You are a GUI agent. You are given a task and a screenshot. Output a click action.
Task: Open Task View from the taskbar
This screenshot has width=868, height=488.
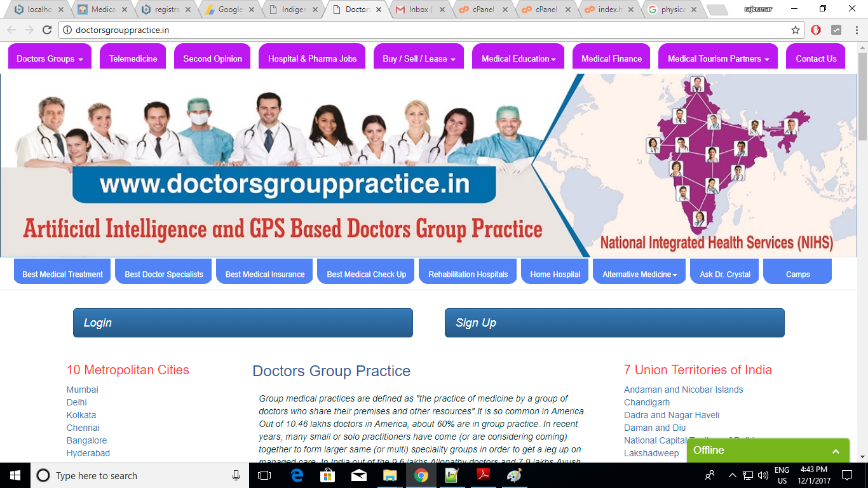(x=263, y=475)
